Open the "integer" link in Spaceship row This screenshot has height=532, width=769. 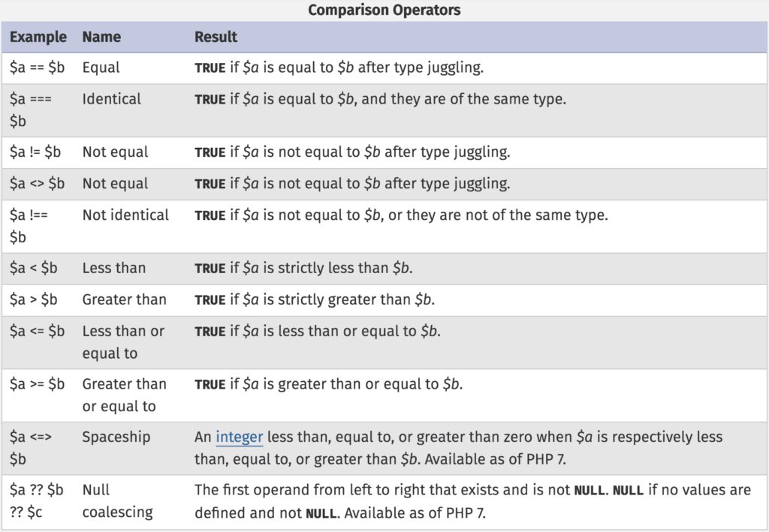point(239,437)
